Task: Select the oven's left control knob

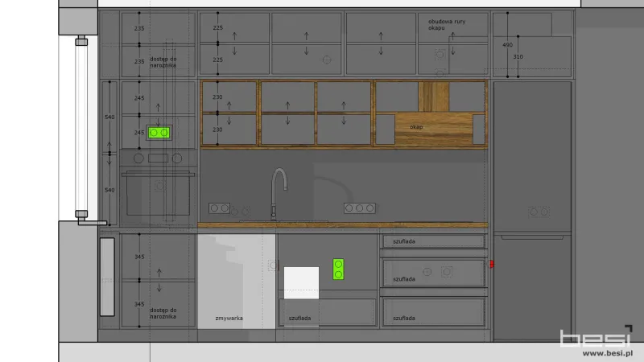Action: [x=138, y=158]
